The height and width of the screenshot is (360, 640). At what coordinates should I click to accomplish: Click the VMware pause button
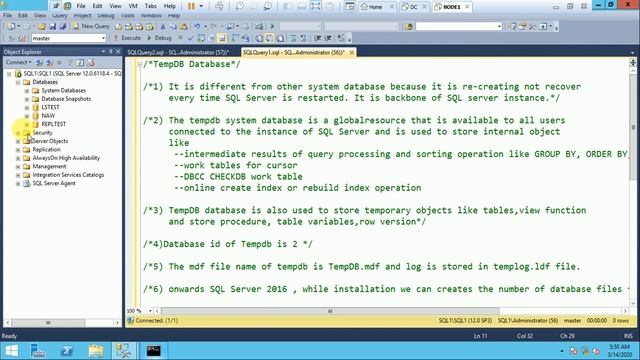(191, 6)
